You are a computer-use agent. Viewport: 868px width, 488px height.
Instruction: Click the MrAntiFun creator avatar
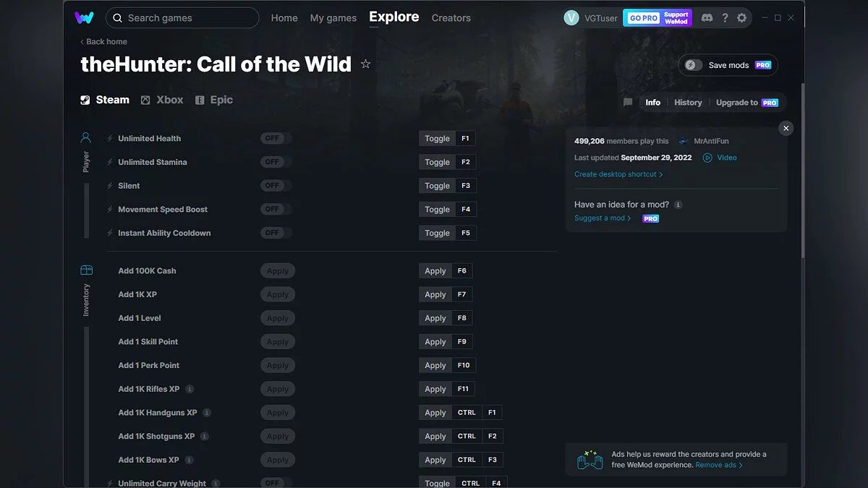click(x=683, y=140)
